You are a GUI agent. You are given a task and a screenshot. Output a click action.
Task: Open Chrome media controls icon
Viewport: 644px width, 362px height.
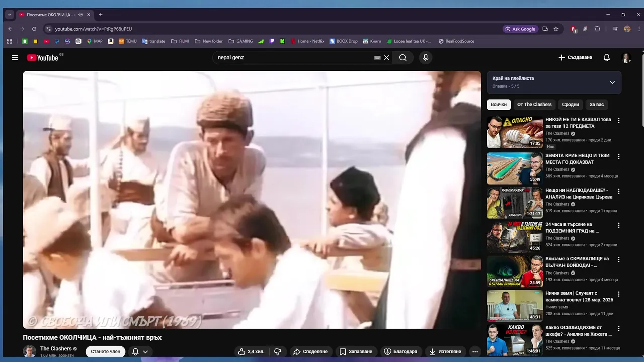click(615, 29)
